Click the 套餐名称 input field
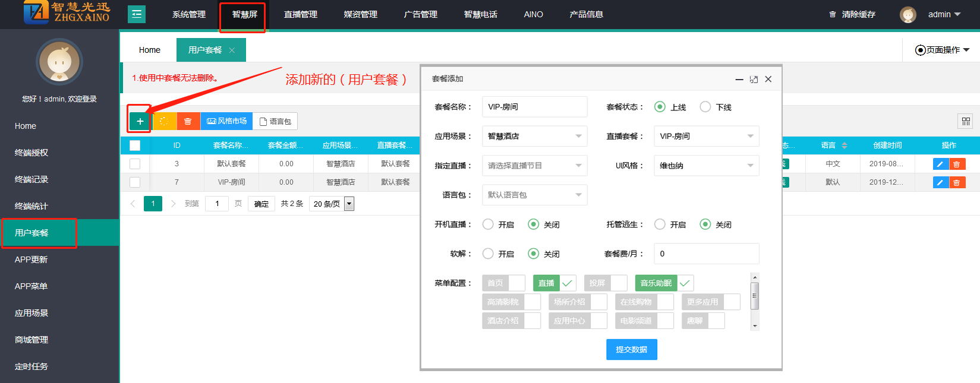Viewport: 980px width, 383px height. click(534, 107)
